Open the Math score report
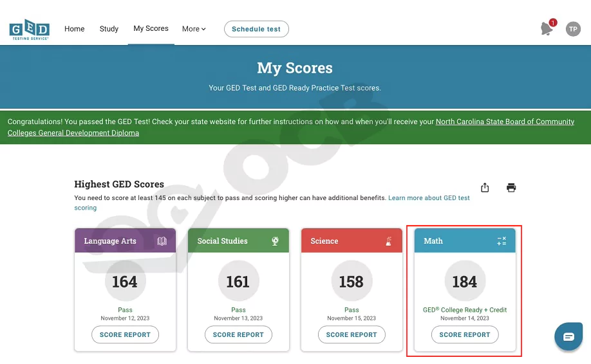Screen dimensions: 591x364 tap(465, 335)
